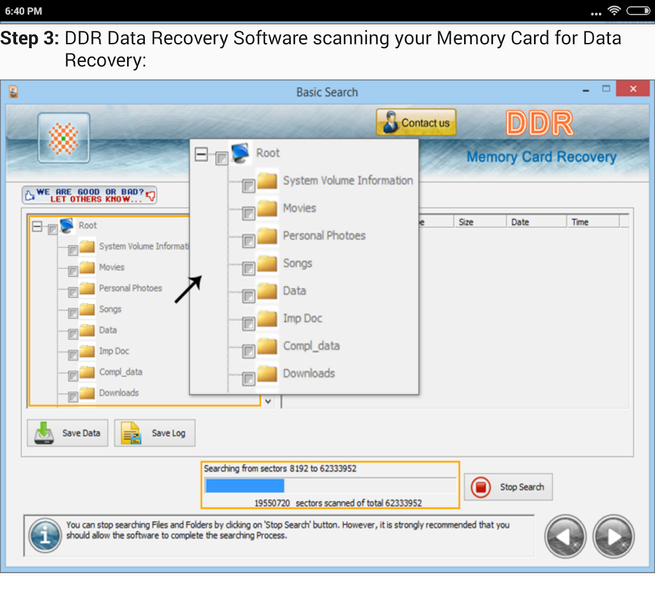
Task: Click the red Stop Search icon
Action: [x=481, y=487]
